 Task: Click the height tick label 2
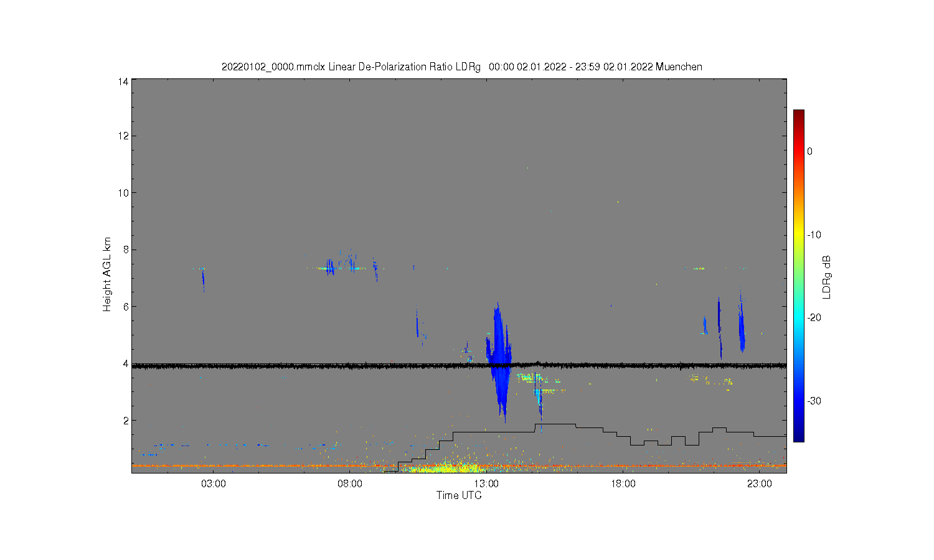tap(126, 421)
